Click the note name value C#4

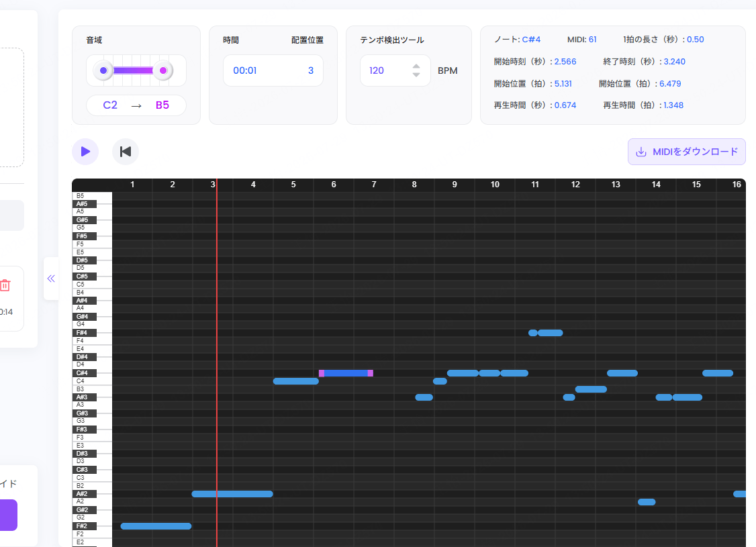(x=531, y=40)
